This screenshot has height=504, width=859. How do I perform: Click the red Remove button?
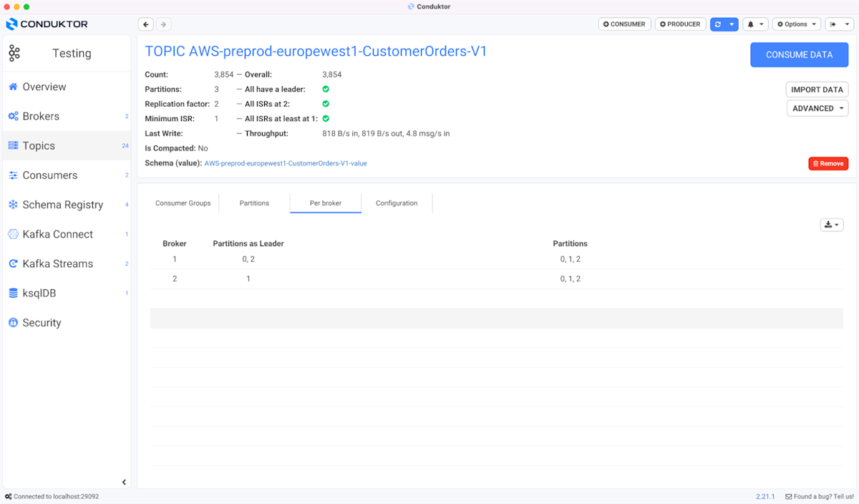point(828,163)
